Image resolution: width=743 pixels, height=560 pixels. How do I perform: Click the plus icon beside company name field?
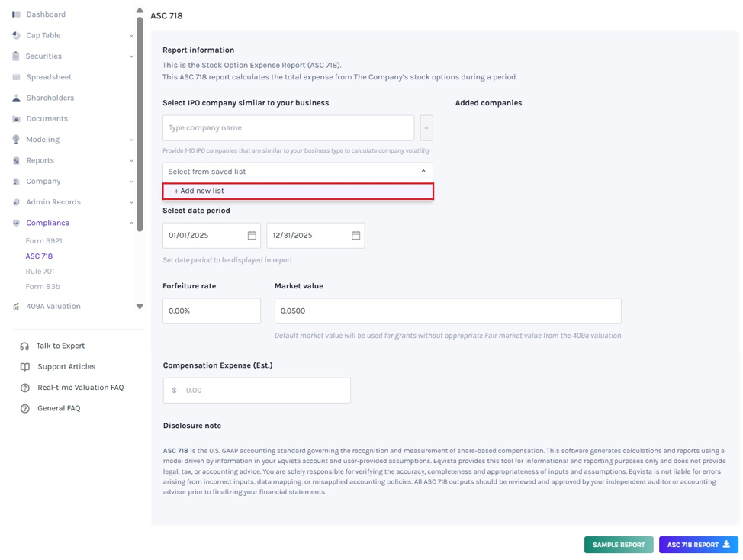coord(426,128)
